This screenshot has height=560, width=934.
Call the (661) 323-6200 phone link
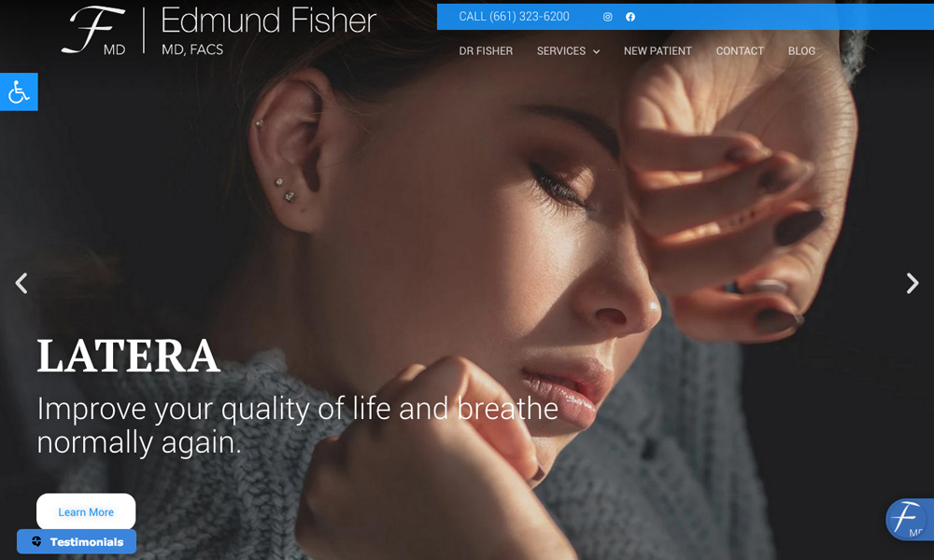[514, 17]
